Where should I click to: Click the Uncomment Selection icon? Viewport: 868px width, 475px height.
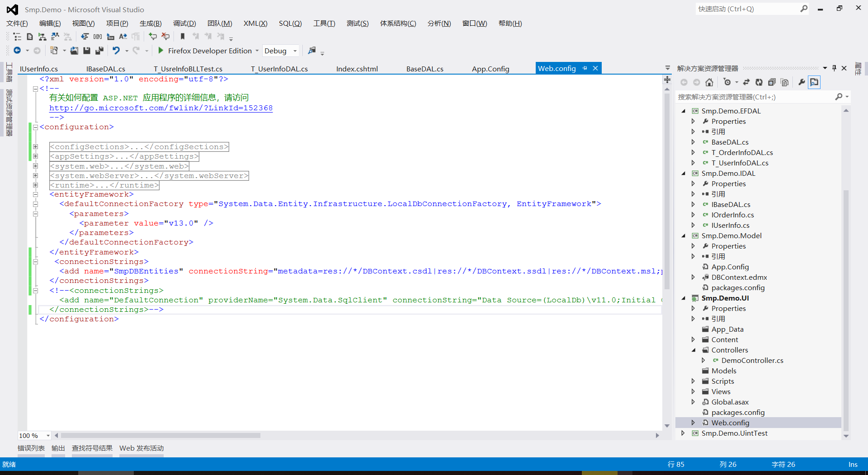pos(165,37)
